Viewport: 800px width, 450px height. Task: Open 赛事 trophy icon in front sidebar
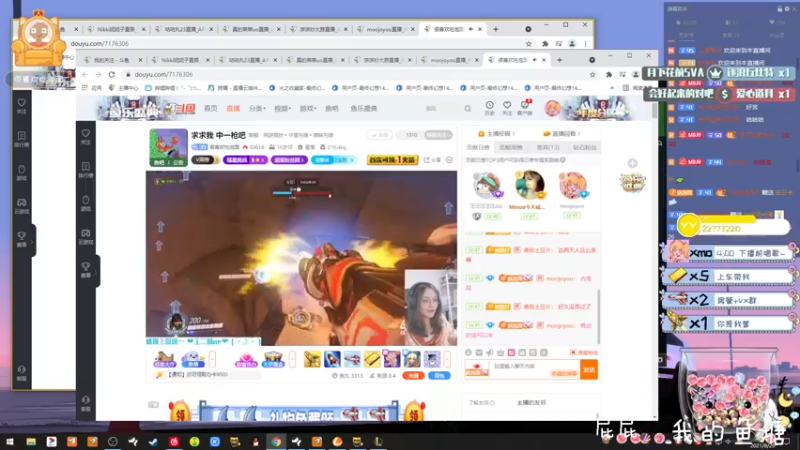pyautogui.click(x=86, y=269)
